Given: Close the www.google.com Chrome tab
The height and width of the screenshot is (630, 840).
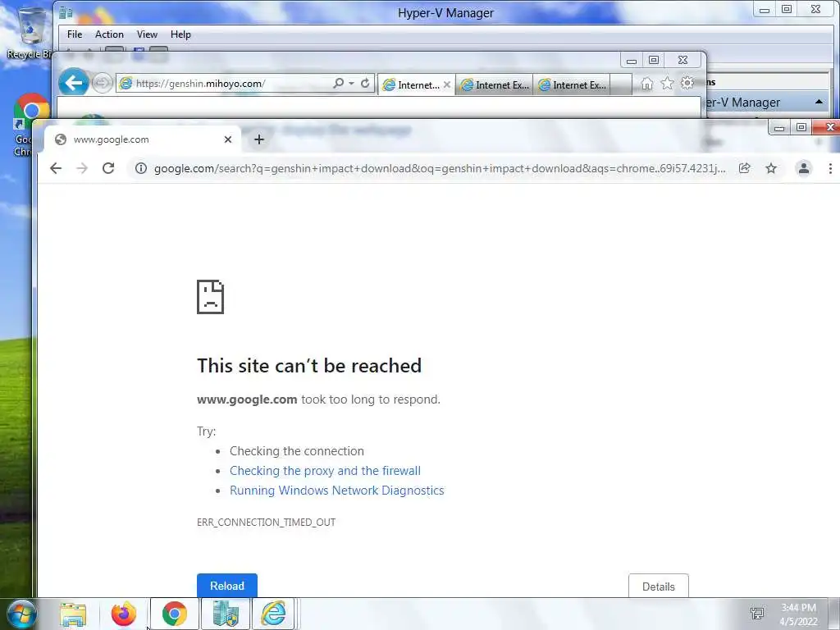Looking at the screenshot, I should [x=228, y=139].
